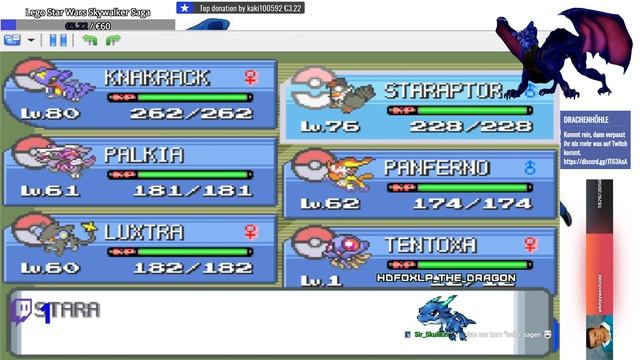Click Luxtra's female gender symbol
Screen dimensions: 640x360
(251, 232)
